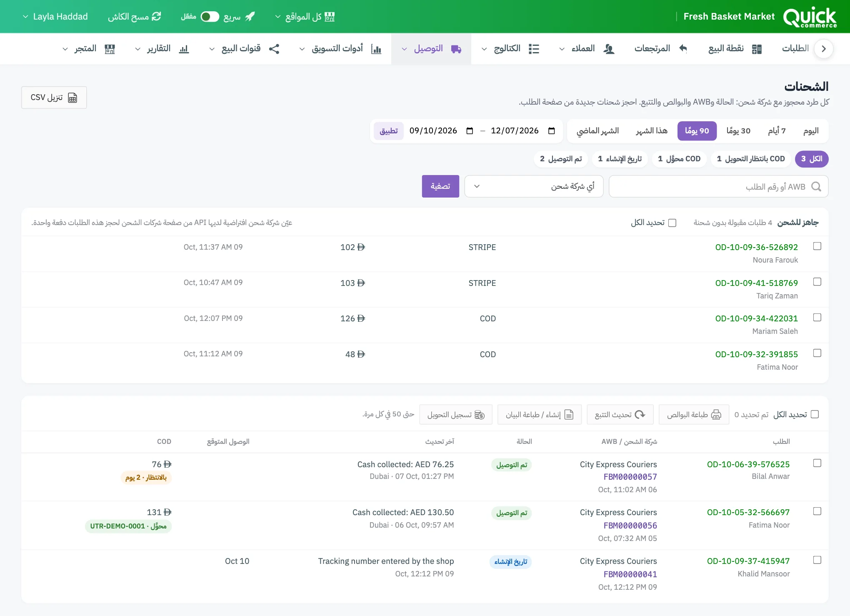Click the list icon for الكتالوج

point(534,49)
